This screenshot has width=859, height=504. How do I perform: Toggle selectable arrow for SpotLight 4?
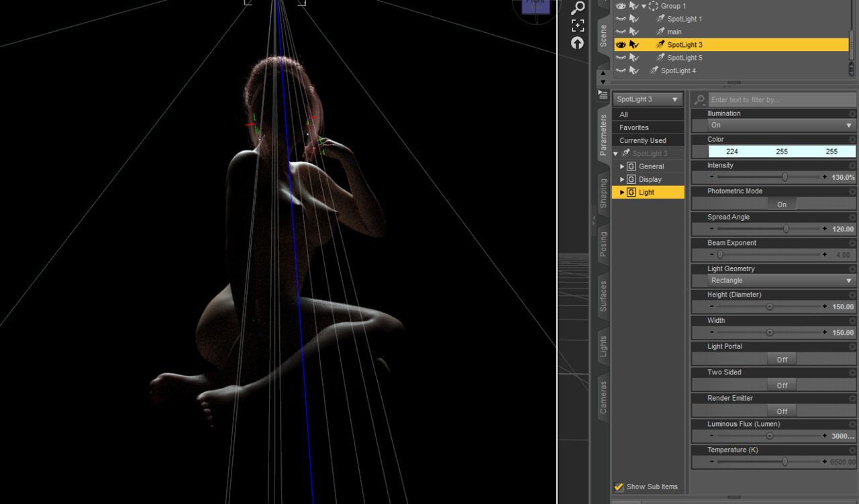pos(634,70)
